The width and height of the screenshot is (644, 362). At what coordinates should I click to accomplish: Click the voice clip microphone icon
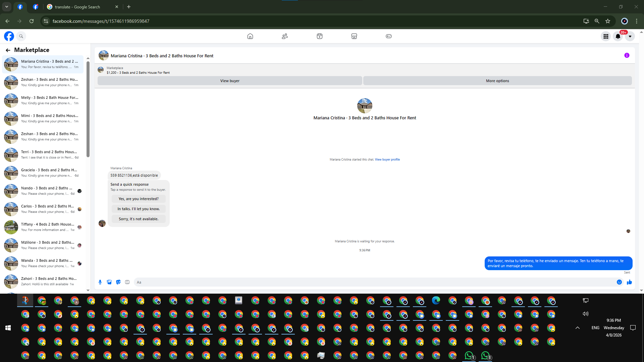pos(100,282)
